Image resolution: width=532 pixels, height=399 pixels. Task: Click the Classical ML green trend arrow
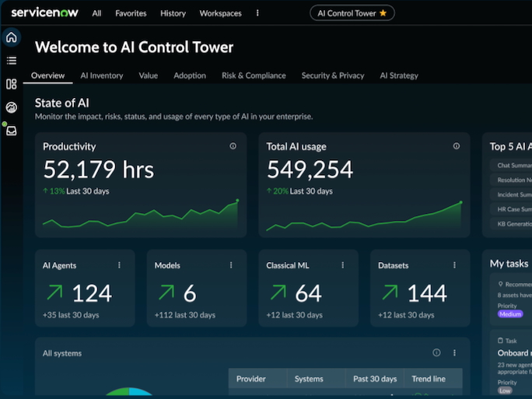click(x=278, y=292)
